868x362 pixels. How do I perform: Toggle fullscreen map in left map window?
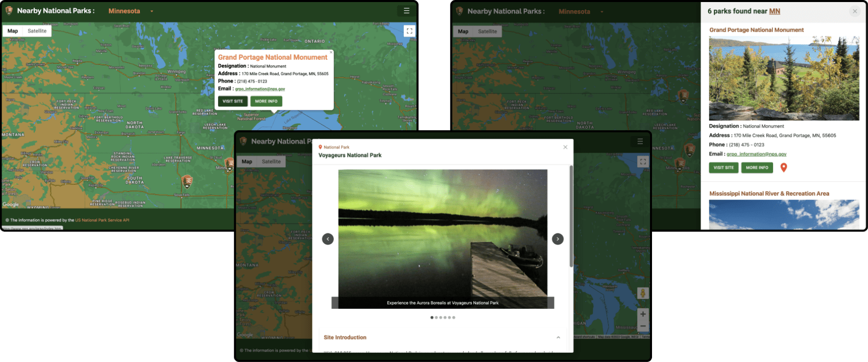pos(409,31)
